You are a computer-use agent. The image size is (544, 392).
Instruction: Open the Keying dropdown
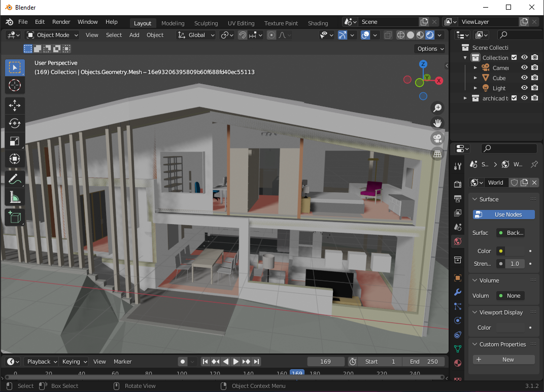tap(74, 362)
